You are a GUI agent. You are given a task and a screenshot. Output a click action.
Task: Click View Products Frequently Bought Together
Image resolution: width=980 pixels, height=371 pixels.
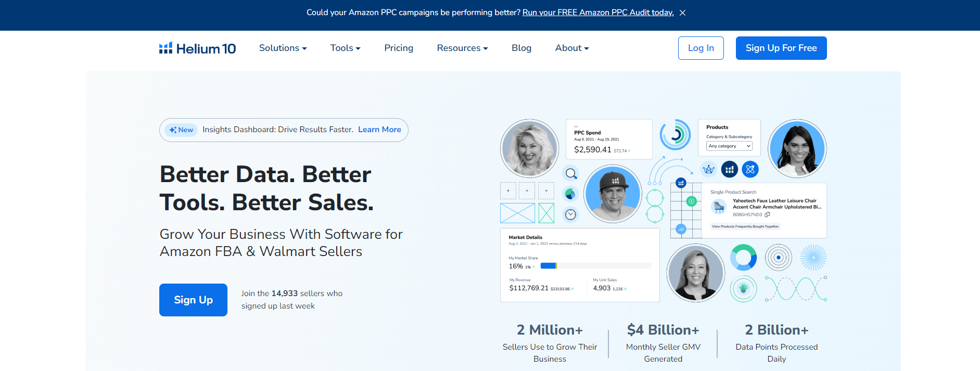point(745,226)
